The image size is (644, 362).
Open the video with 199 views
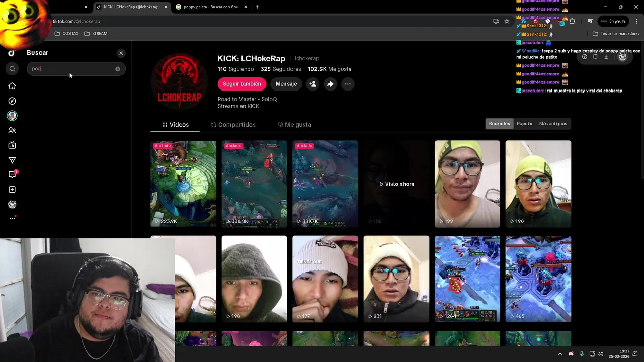pos(467,184)
